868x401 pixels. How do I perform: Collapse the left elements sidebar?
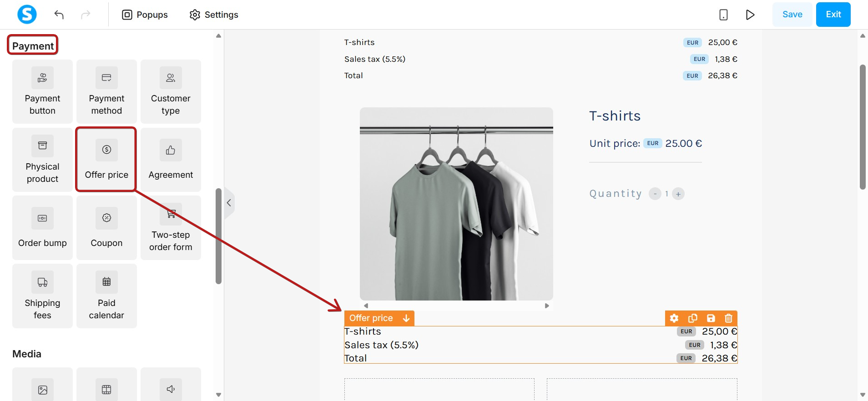[x=229, y=203]
